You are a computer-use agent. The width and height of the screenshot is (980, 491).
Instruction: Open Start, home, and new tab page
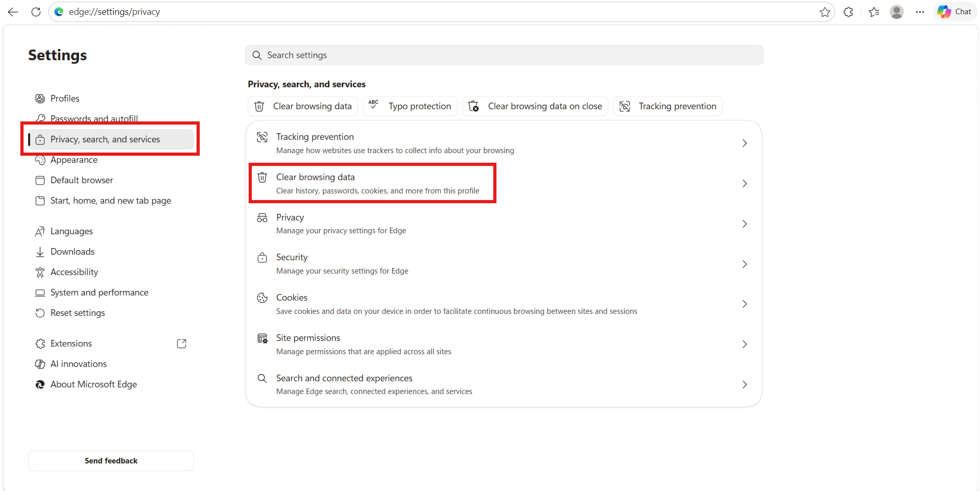(111, 201)
